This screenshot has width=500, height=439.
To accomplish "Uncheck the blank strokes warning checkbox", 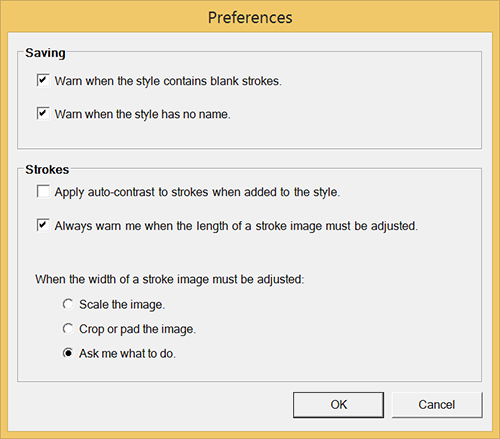I will (x=43, y=80).
